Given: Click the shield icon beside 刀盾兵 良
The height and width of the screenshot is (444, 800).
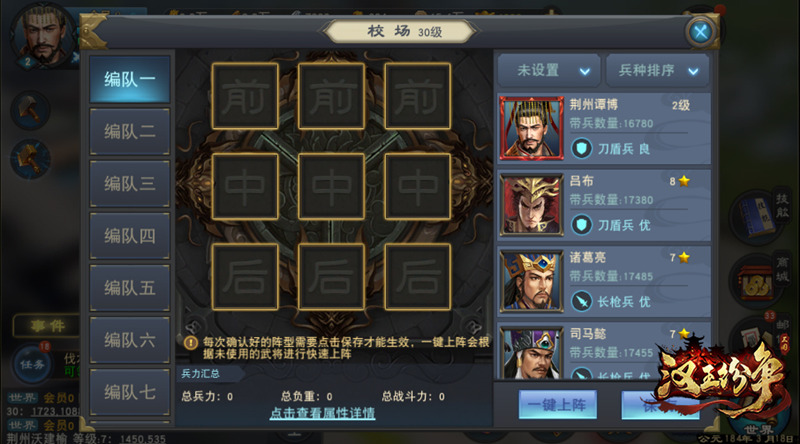Looking at the screenshot, I should (581, 149).
